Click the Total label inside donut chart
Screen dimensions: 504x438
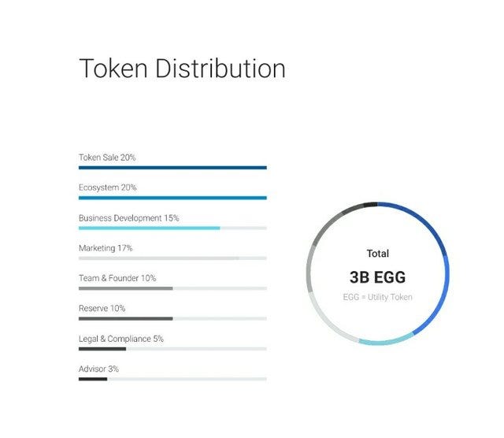(x=378, y=254)
